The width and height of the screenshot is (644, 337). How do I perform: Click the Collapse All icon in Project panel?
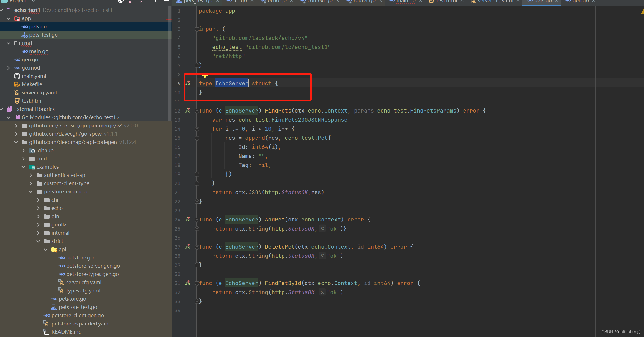[141, 1]
